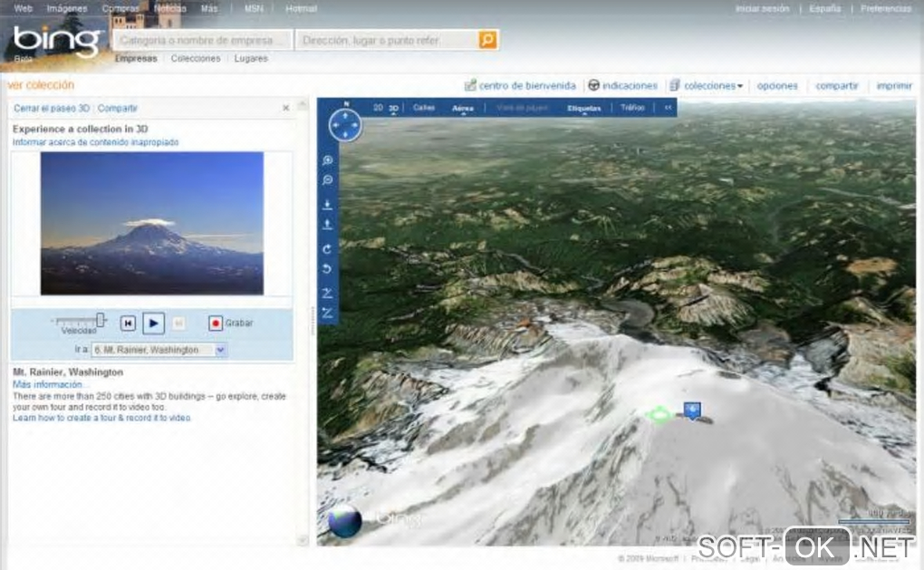The image size is (924, 570).
Task: Click the blue pushpin on the mountain
Action: click(692, 411)
